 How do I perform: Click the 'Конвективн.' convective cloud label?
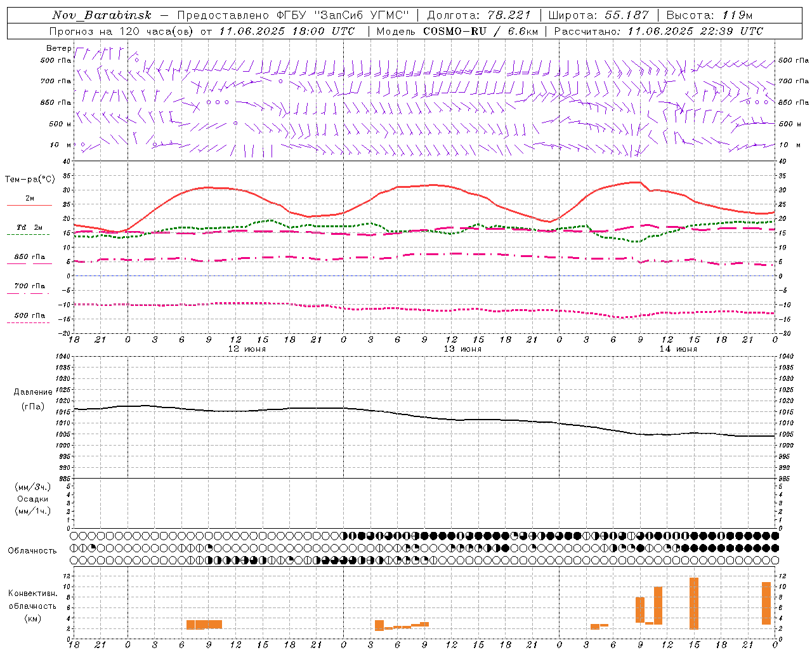click(33, 594)
